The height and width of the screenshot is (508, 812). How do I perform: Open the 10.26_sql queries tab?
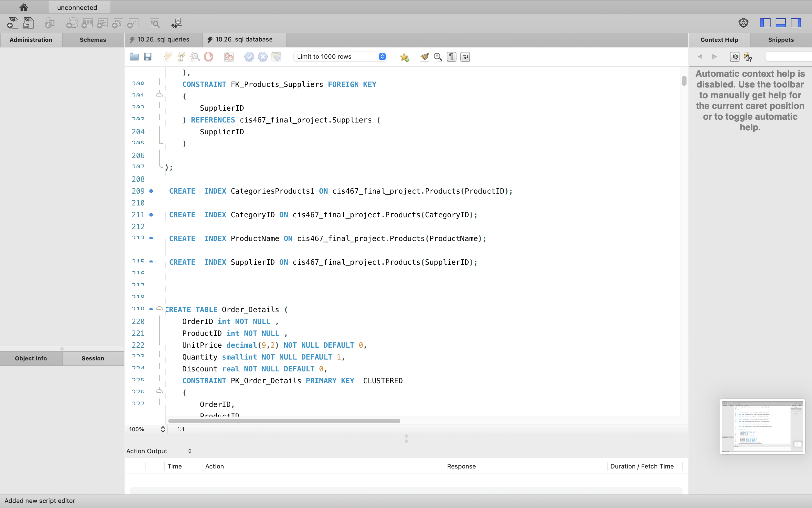164,40
